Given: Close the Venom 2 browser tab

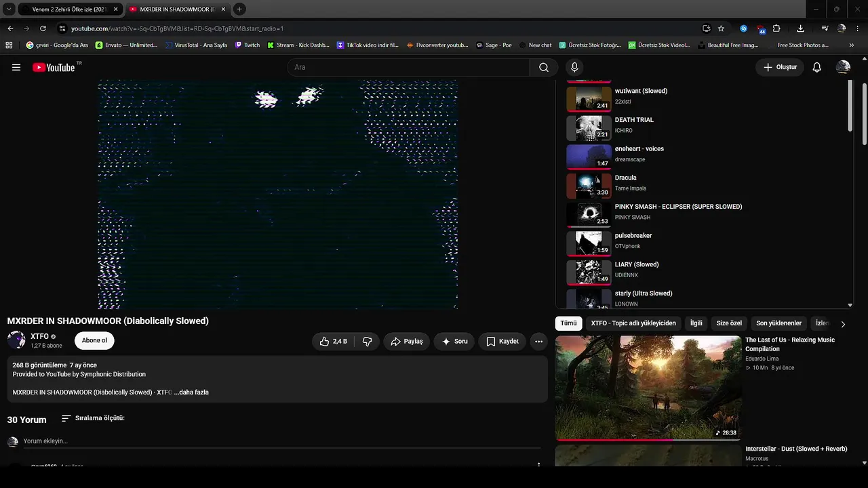Looking at the screenshot, I should coord(116,9).
